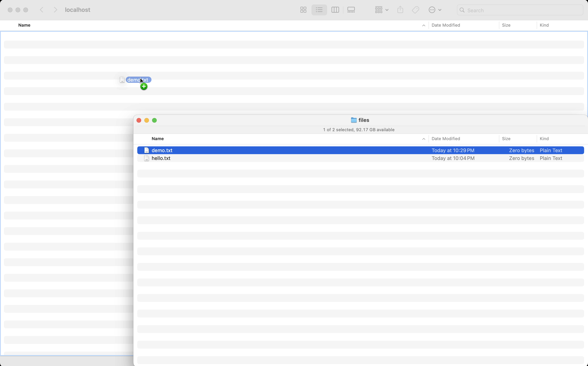Switch to column view
The image size is (588, 366).
pos(335,10)
